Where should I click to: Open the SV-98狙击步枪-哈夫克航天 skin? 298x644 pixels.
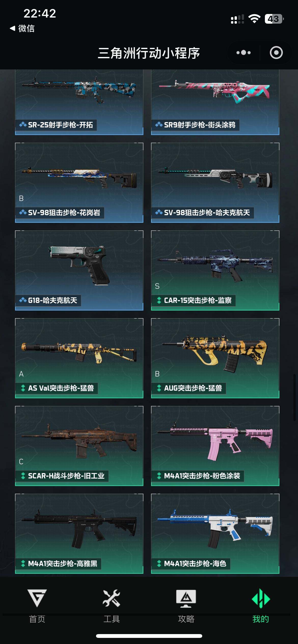[x=215, y=183]
